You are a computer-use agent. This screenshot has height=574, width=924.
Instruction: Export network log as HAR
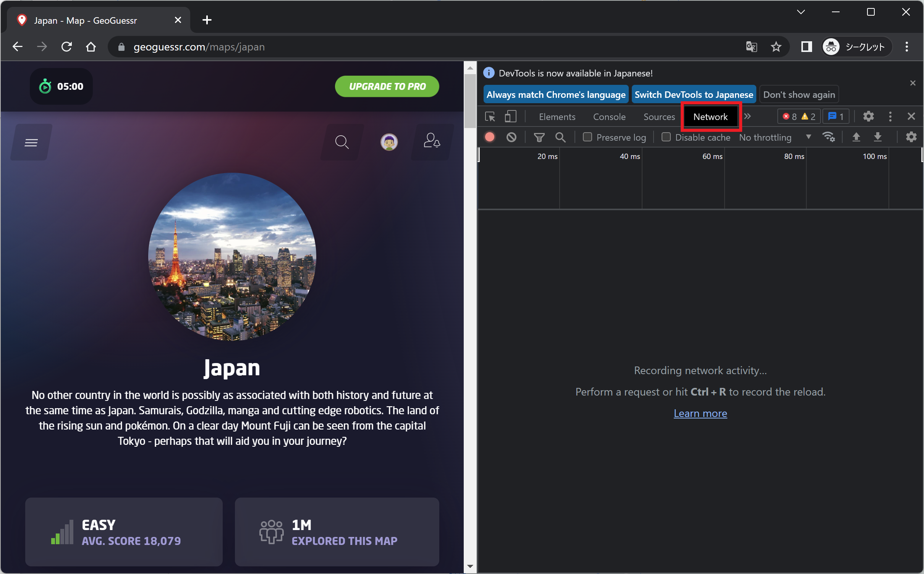point(878,137)
